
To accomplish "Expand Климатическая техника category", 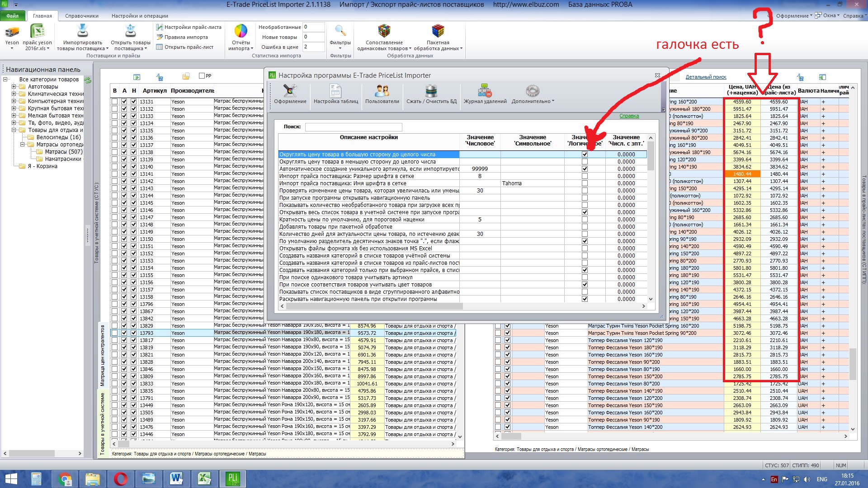I will pos(14,94).
